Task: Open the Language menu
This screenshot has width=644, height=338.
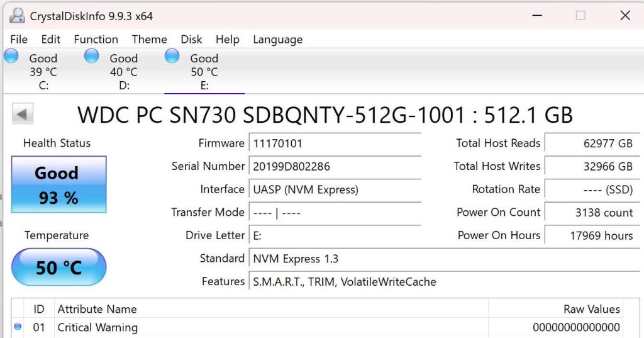Action: pos(277,40)
